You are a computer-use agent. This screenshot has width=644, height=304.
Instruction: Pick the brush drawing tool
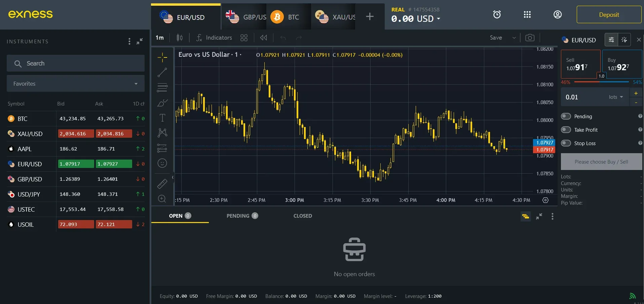coord(162,103)
